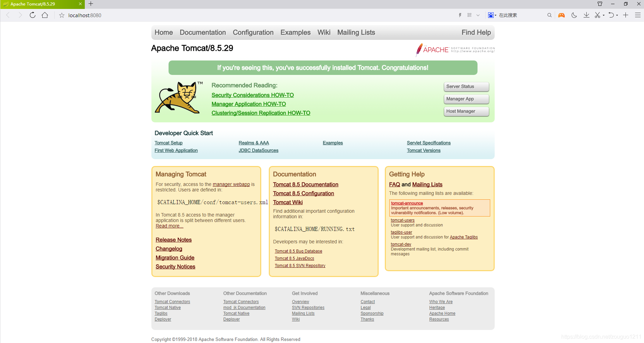This screenshot has height=343, width=644.
Task: Open Documentation in the top navigation bar
Action: coord(203,32)
